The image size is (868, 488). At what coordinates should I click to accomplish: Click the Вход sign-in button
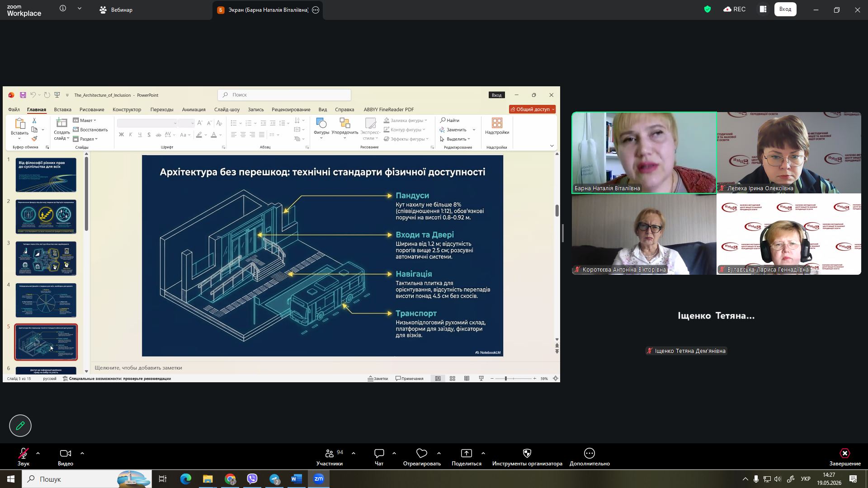point(785,9)
